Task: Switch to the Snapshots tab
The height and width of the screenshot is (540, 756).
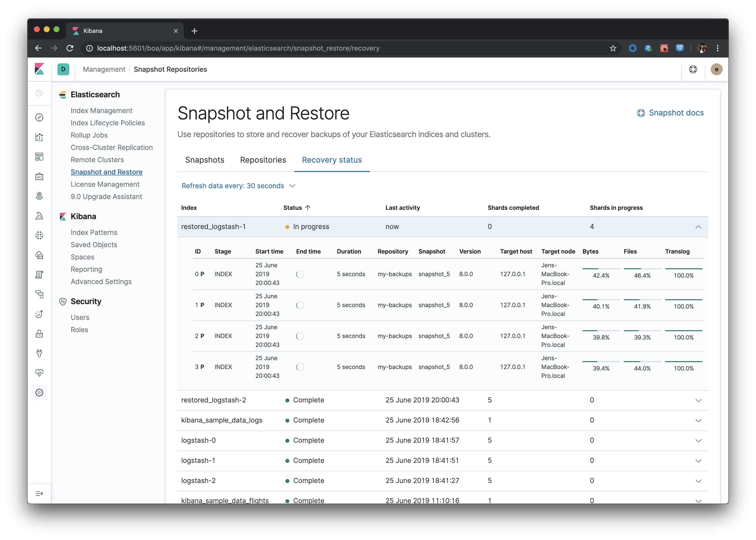Action: [x=204, y=160]
